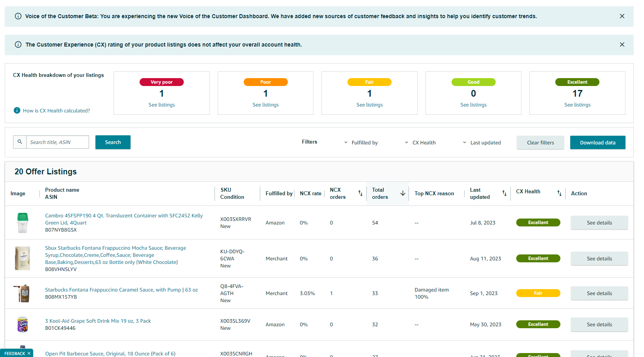Screen dimensions: 644x357
Task: See details for Starbucks Caramel Sauce listing
Action: pos(599,293)
